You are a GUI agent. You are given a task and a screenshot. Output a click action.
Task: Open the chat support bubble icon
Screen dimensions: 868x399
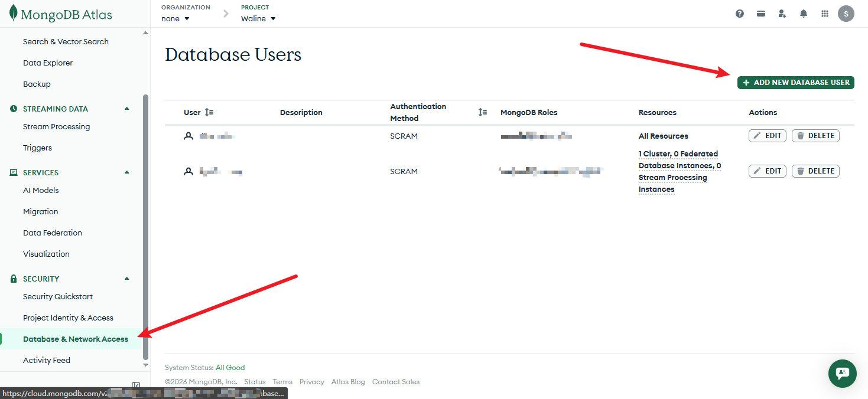click(843, 373)
